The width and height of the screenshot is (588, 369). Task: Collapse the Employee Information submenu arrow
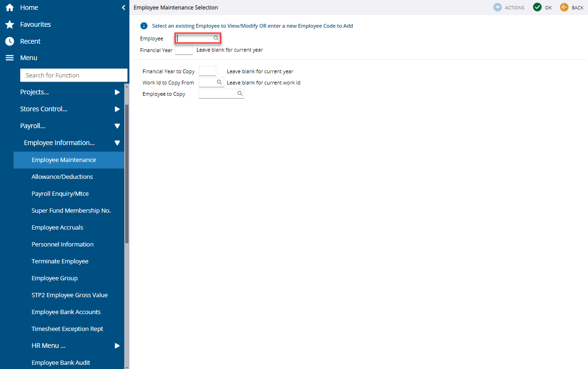pos(117,143)
